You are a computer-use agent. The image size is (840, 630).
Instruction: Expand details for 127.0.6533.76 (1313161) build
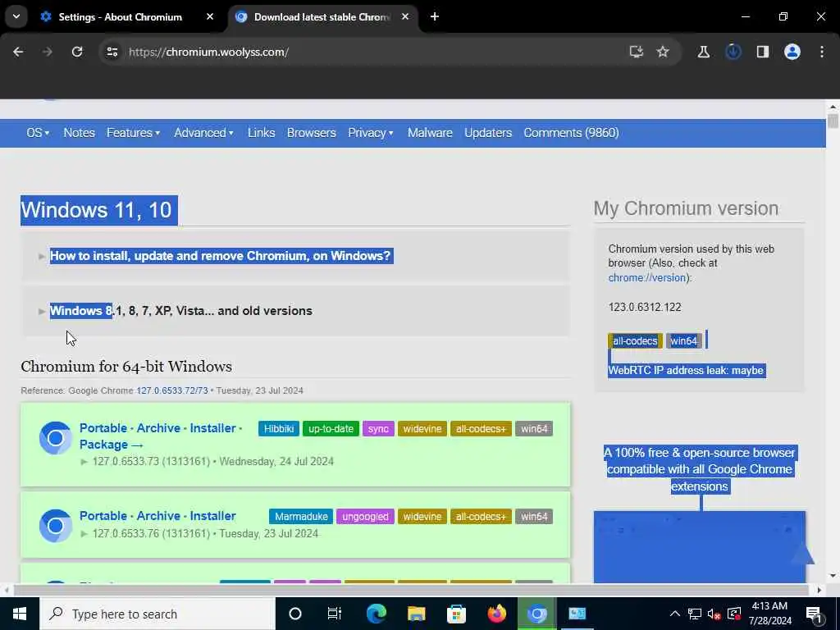pyautogui.click(x=84, y=533)
